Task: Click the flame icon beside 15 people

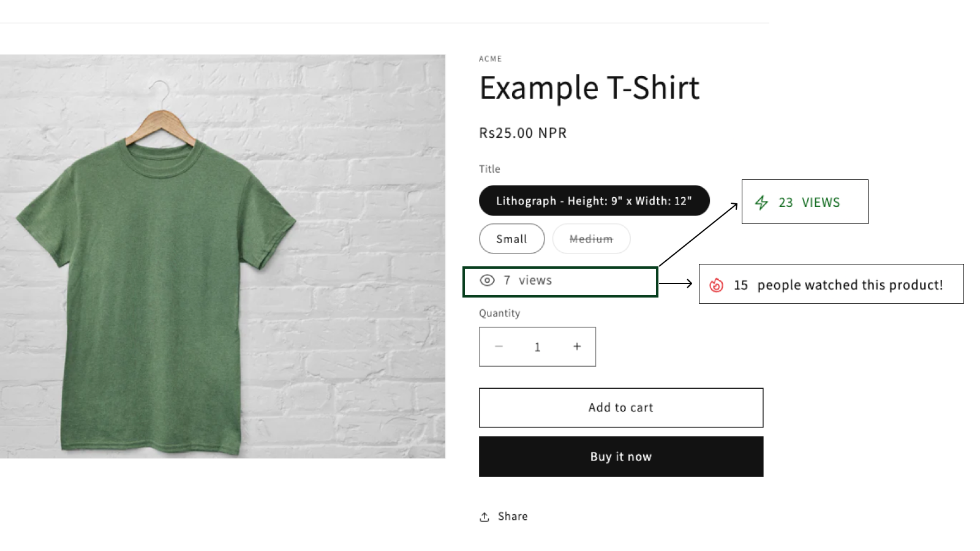Action: coord(716,285)
